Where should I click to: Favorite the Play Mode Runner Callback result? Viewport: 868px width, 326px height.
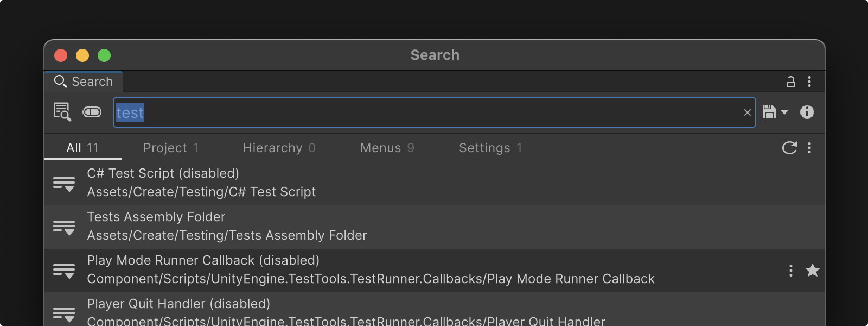[812, 270]
